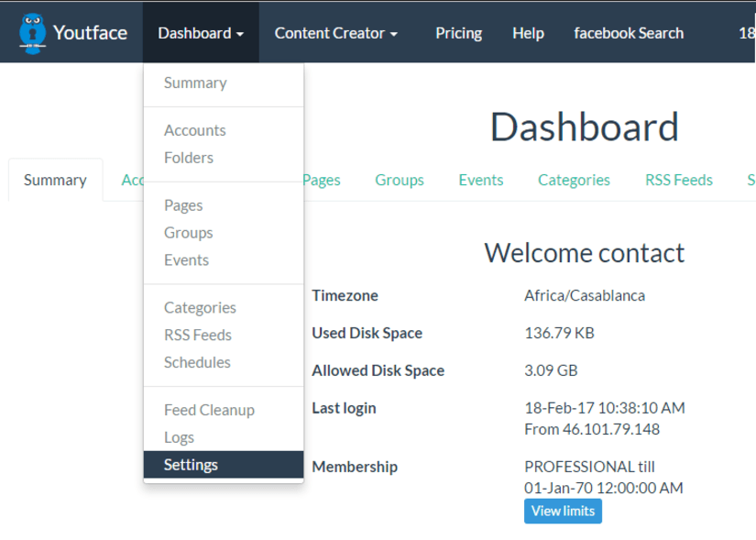
Task: Select Categories from the dropdown menu
Action: [x=224, y=308]
